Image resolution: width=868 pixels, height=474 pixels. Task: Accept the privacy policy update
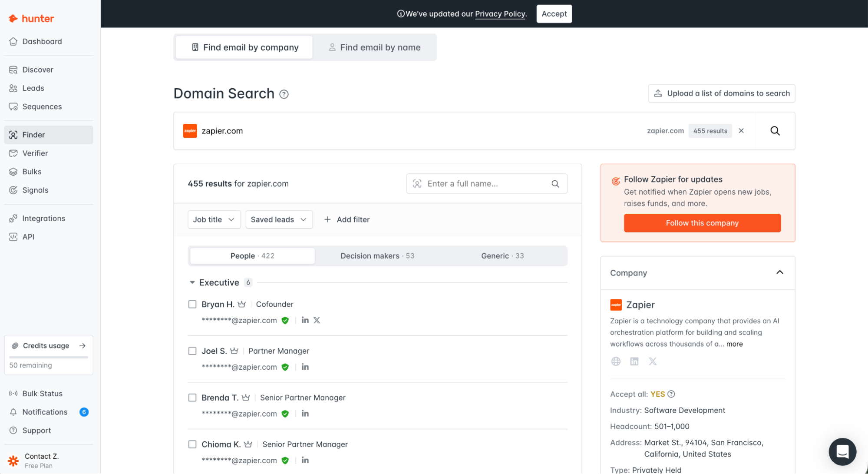coord(554,14)
